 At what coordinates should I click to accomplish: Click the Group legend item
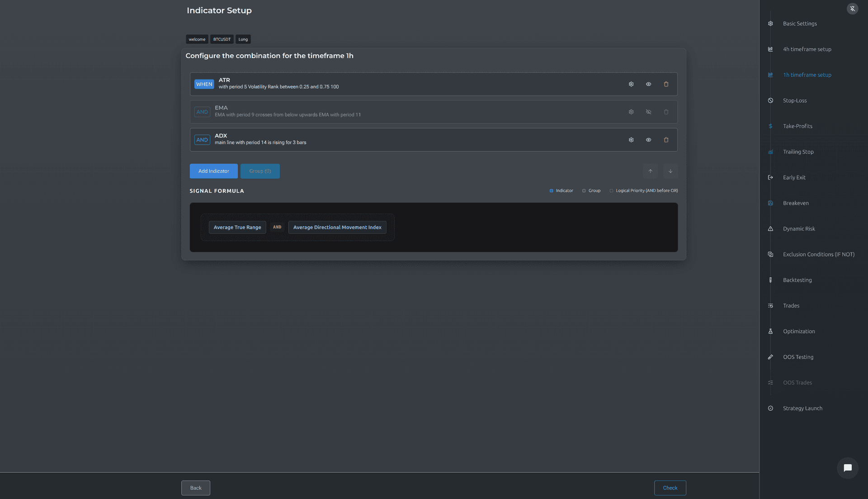click(x=591, y=190)
